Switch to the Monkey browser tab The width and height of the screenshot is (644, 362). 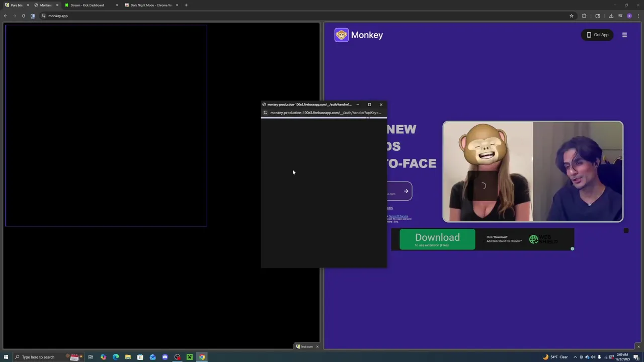tap(45, 5)
